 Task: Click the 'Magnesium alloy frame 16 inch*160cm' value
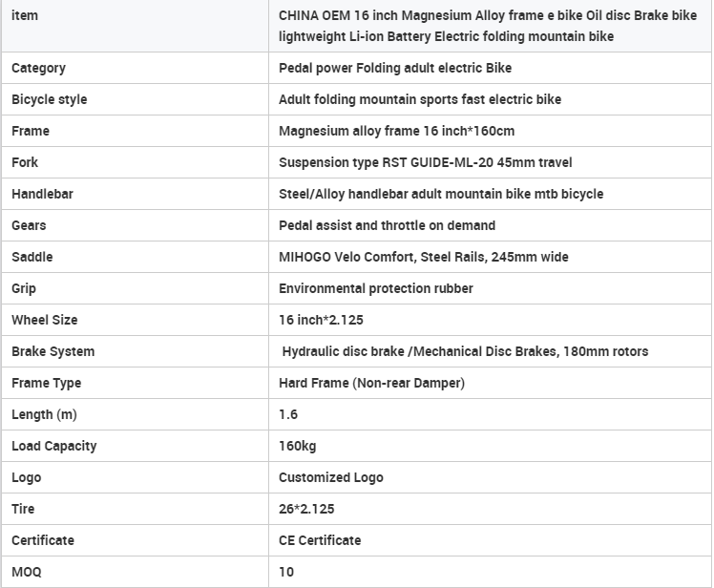point(396,131)
